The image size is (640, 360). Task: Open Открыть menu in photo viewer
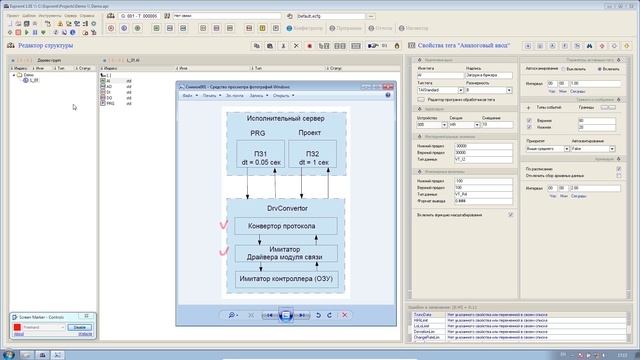tap(283, 96)
